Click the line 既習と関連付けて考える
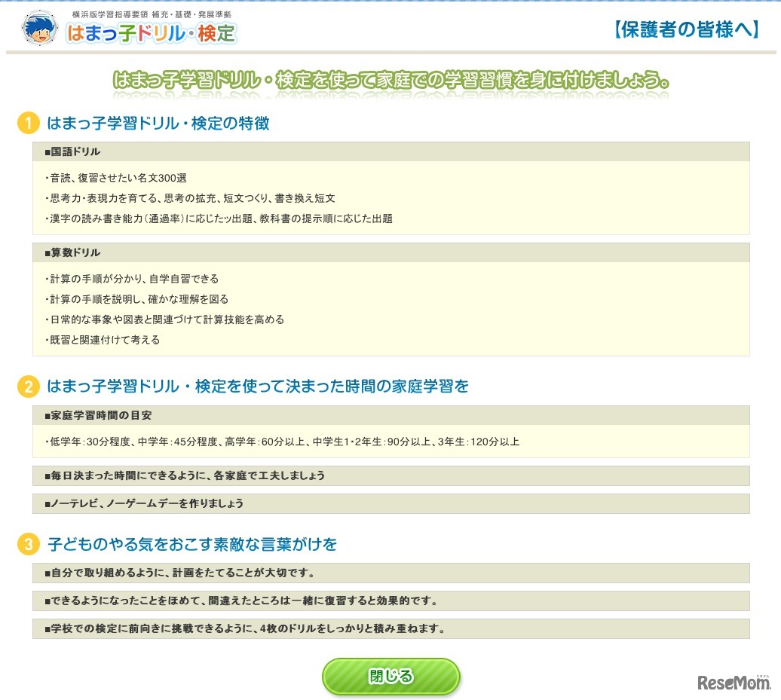This screenshot has height=700, width=781. pos(103,340)
